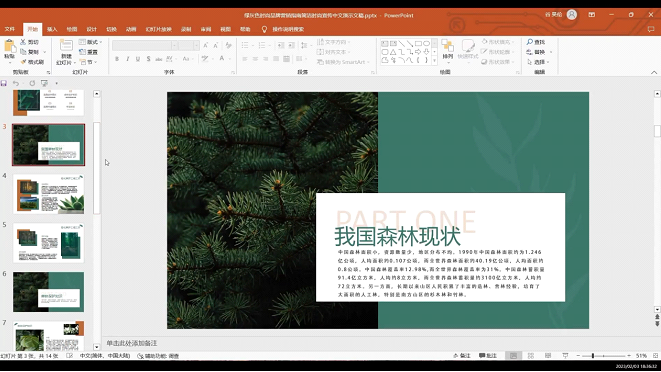661x372 pixels.
Task: Collapse the ribbon with chevron arrow
Action: click(654, 73)
